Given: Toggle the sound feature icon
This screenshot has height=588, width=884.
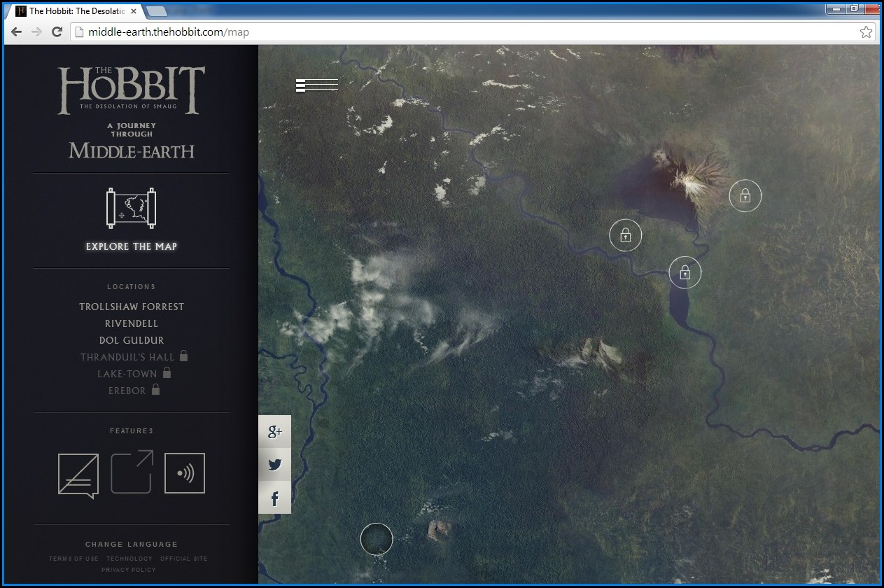Looking at the screenshot, I should 185,473.
